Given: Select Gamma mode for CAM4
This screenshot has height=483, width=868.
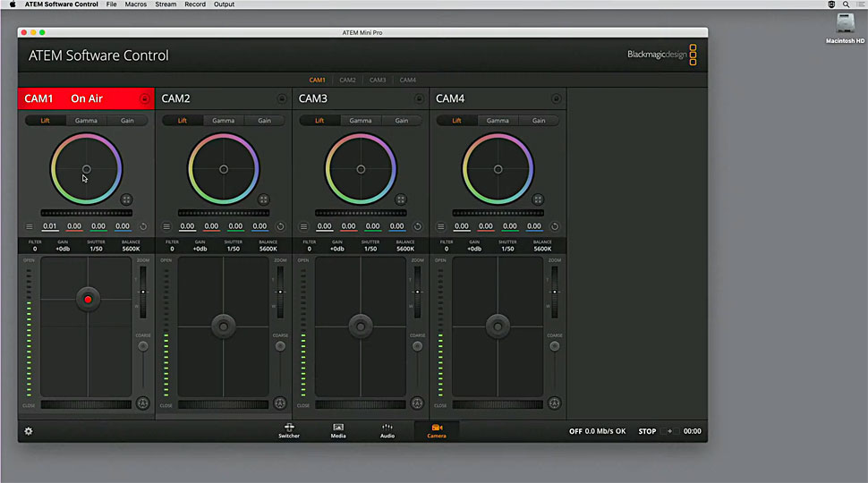Looking at the screenshot, I should coord(498,121).
